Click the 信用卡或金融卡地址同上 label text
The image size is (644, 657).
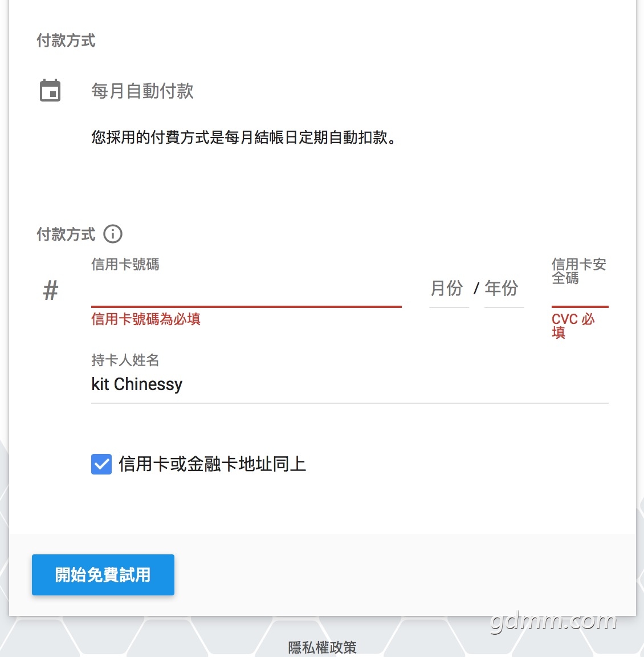click(212, 464)
